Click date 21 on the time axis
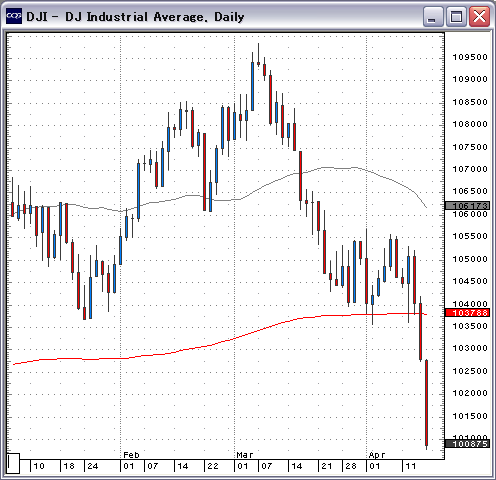This screenshot has width=496, height=480. (327, 466)
